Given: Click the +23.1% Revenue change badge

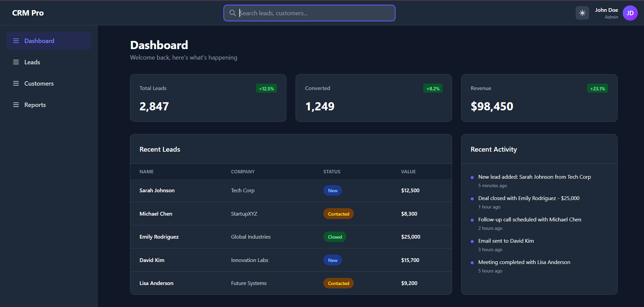Looking at the screenshot, I should pyautogui.click(x=597, y=89).
